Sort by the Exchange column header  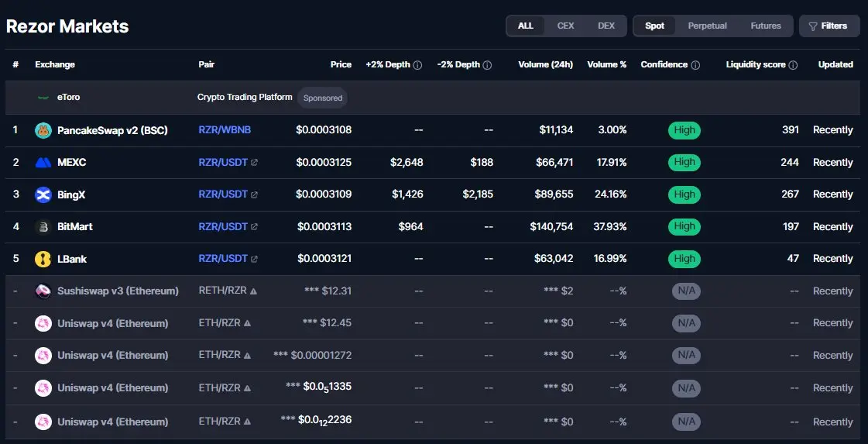(x=55, y=65)
